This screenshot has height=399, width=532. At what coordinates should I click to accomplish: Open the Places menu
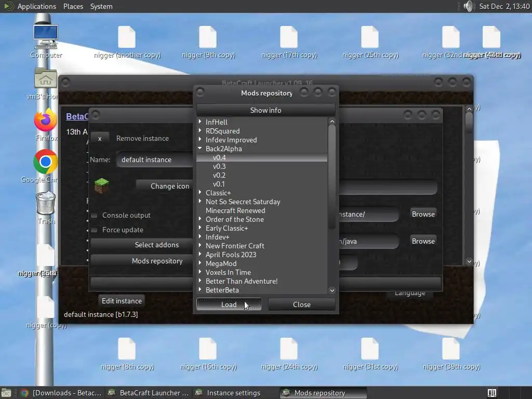point(73,6)
